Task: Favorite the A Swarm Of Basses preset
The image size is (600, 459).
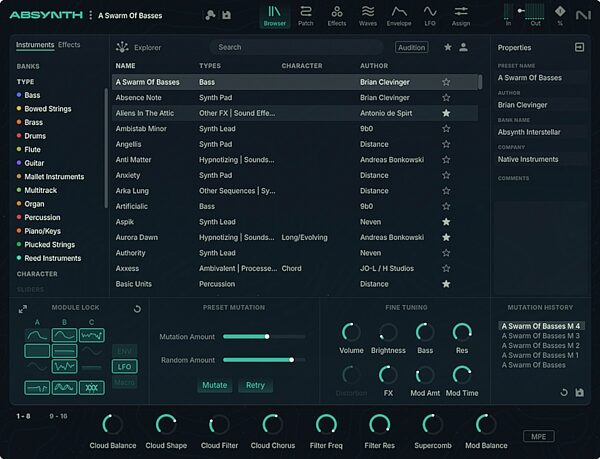Action: tap(446, 82)
